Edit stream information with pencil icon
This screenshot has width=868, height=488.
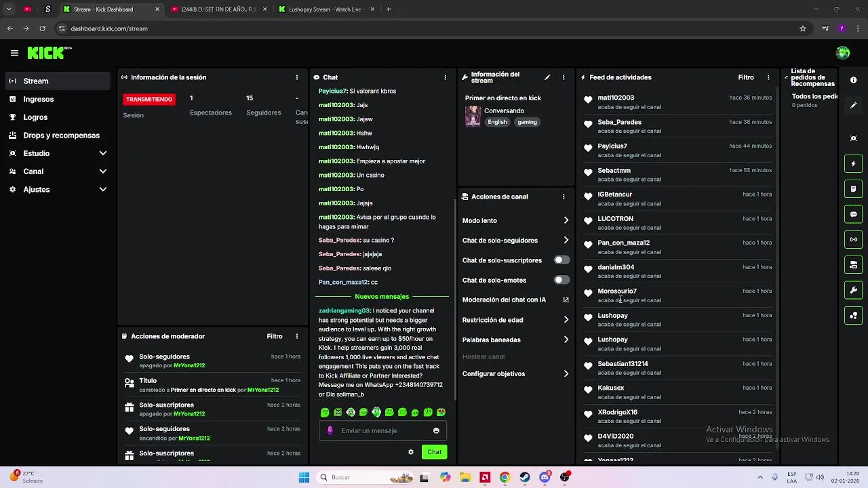[547, 77]
